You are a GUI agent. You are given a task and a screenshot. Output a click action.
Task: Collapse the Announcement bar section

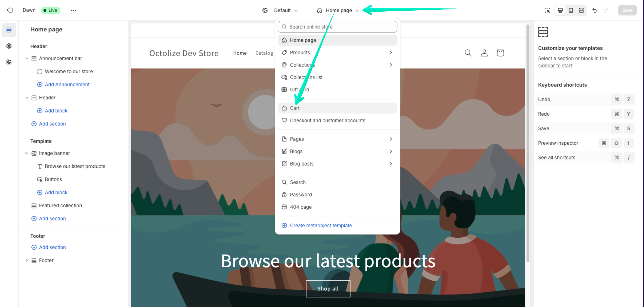pyautogui.click(x=27, y=58)
